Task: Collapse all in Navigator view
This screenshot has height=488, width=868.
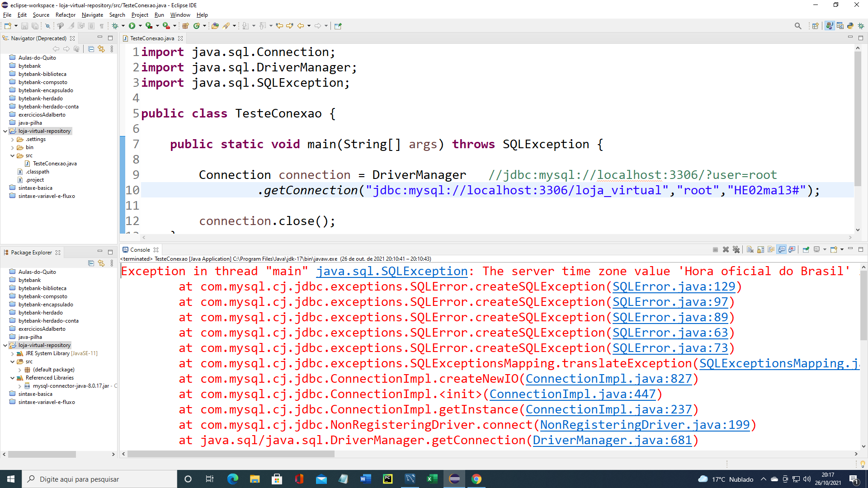Action: click(x=91, y=49)
